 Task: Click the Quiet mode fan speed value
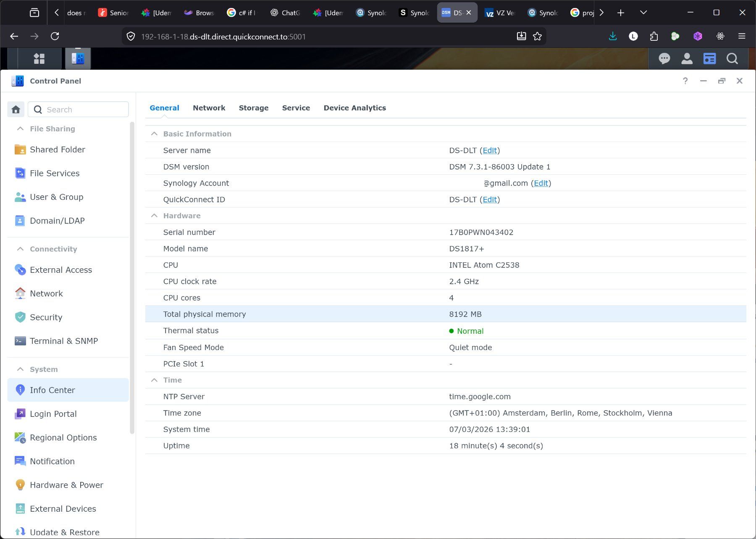(x=470, y=347)
